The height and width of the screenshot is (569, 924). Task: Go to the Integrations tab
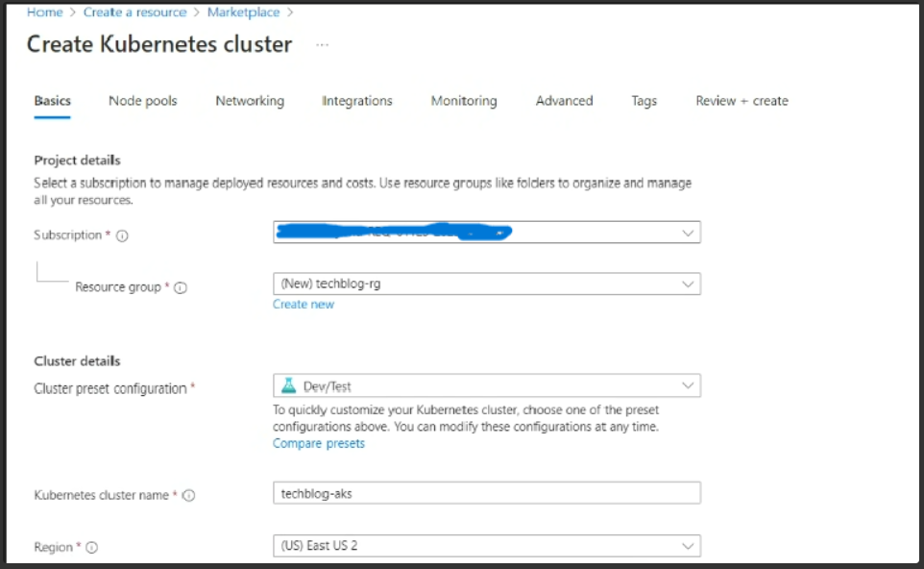pyautogui.click(x=357, y=101)
